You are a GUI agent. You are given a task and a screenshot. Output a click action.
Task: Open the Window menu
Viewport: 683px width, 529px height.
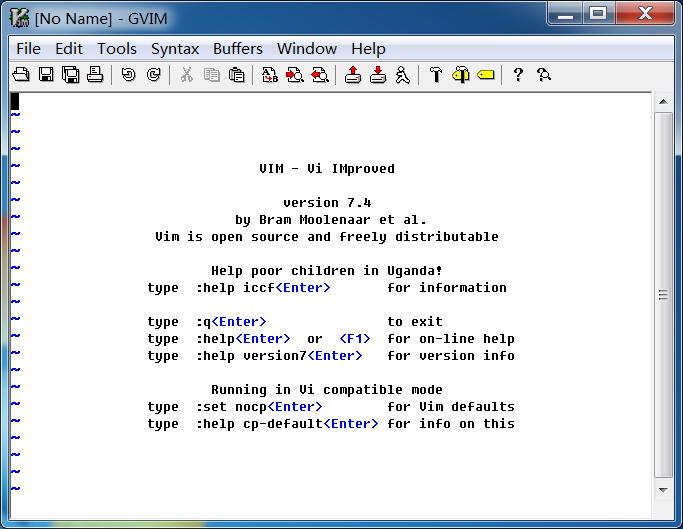[x=307, y=48]
